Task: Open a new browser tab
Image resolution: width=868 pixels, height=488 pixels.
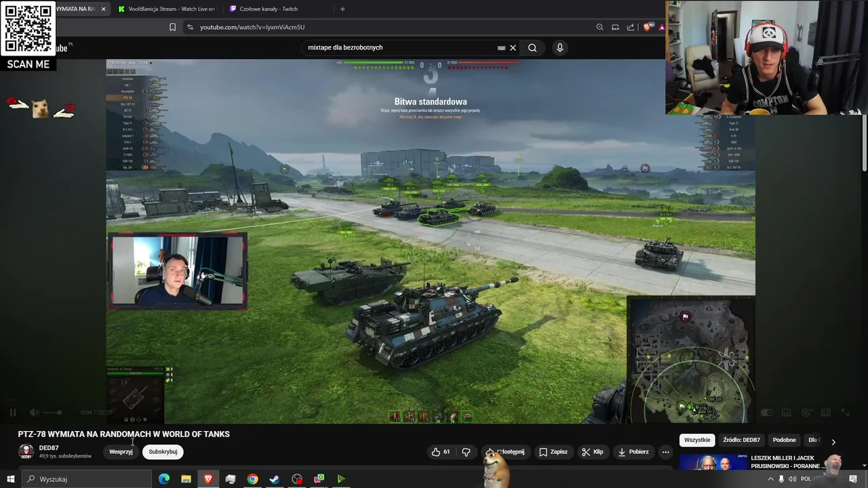Action: (x=342, y=9)
